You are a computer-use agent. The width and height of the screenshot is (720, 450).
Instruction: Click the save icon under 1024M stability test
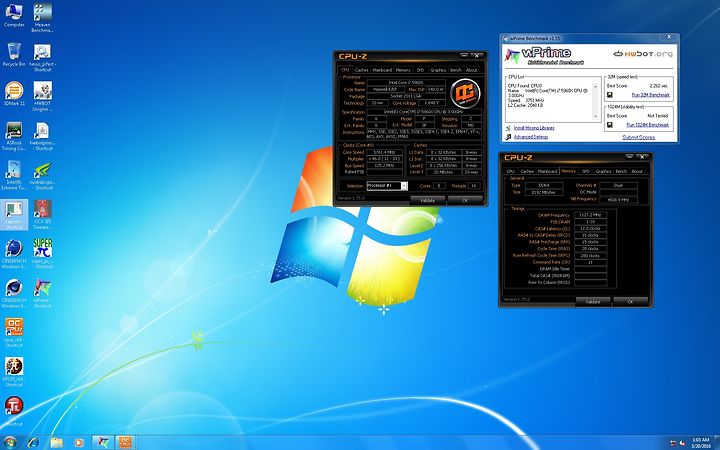[x=610, y=125]
